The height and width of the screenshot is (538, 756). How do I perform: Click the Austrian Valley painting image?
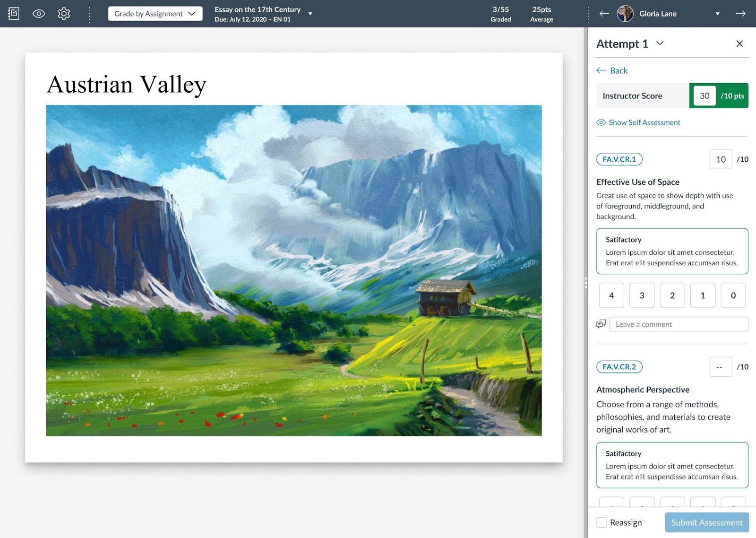click(x=294, y=270)
